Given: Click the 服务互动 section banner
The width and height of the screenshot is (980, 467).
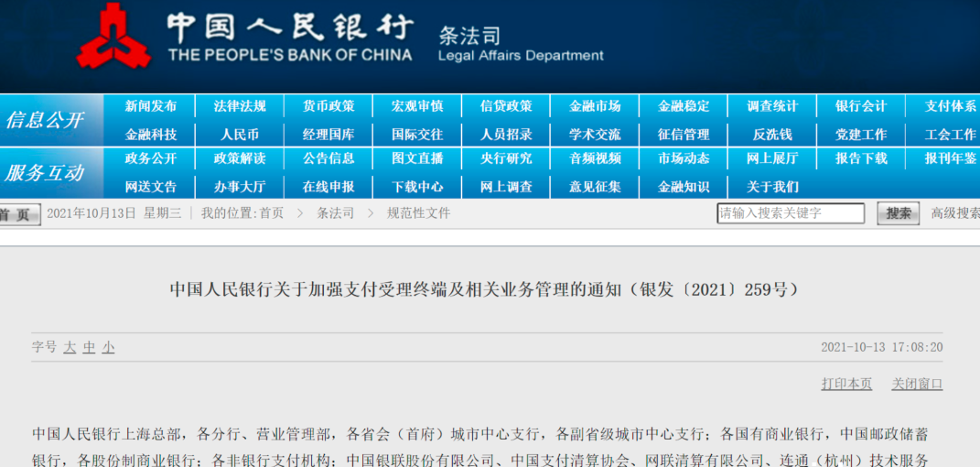Looking at the screenshot, I should [x=51, y=173].
